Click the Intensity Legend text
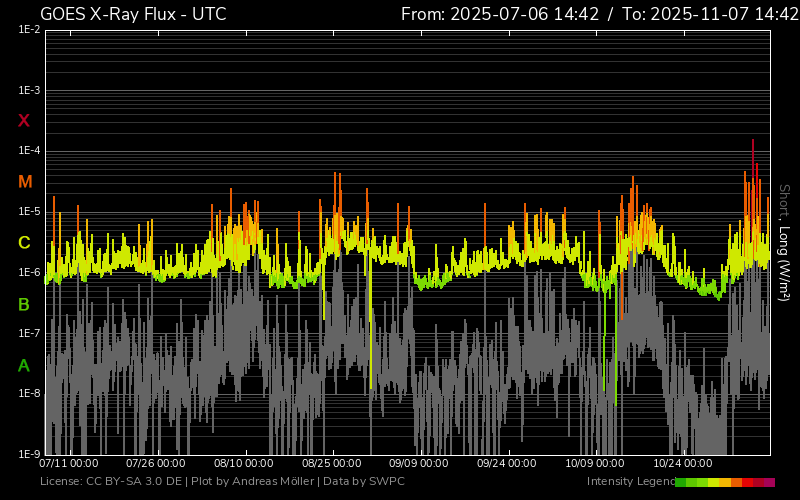 click(629, 482)
